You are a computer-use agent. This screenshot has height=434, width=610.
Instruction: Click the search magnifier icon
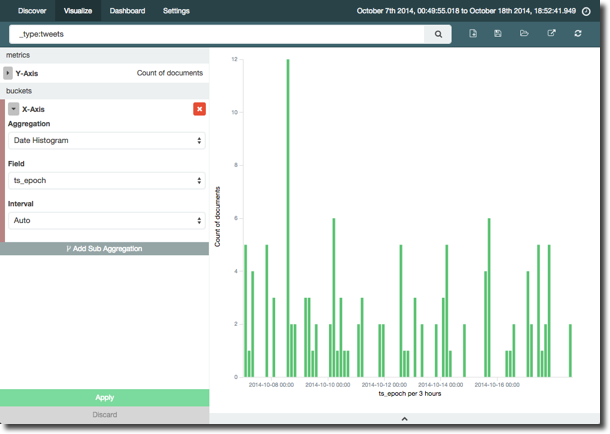point(438,34)
